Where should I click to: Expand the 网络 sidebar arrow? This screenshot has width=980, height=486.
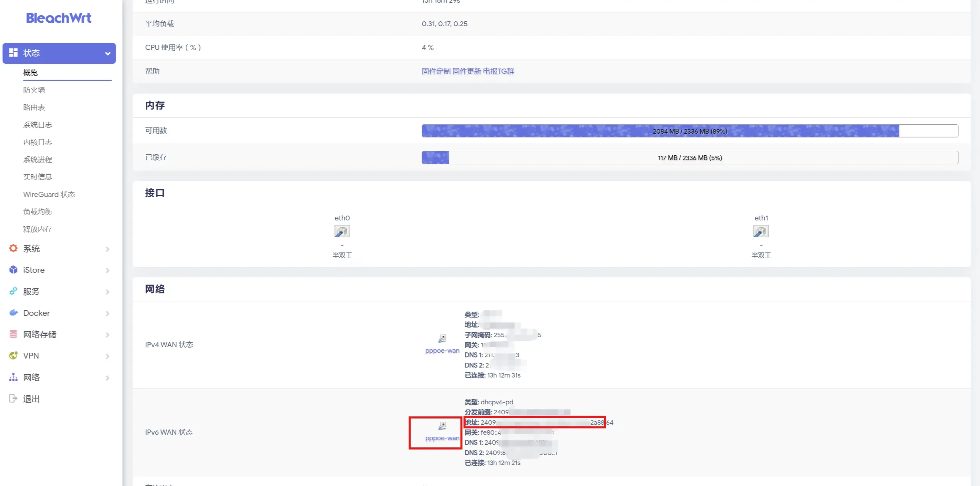point(108,378)
